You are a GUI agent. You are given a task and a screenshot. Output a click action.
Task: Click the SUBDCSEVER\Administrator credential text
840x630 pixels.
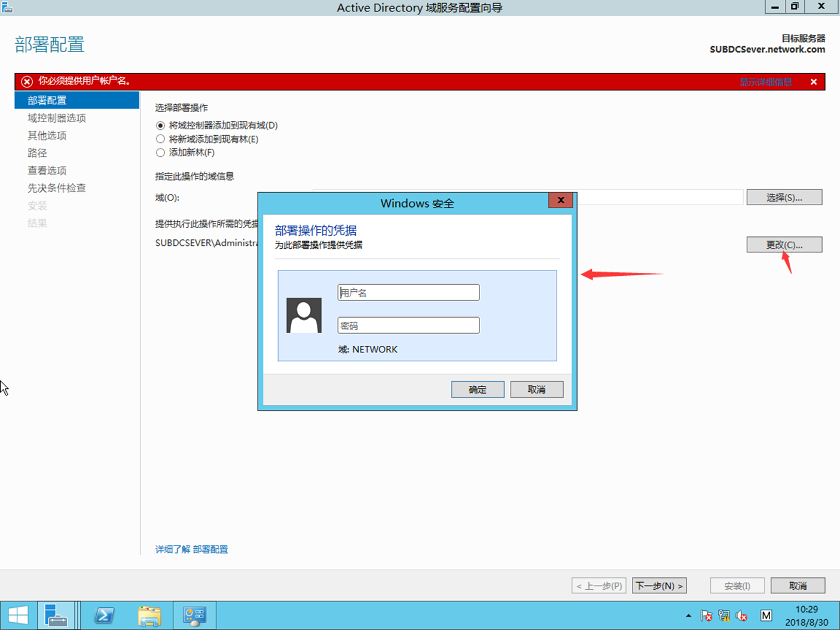pyautogui.click(x=206, y=243)
